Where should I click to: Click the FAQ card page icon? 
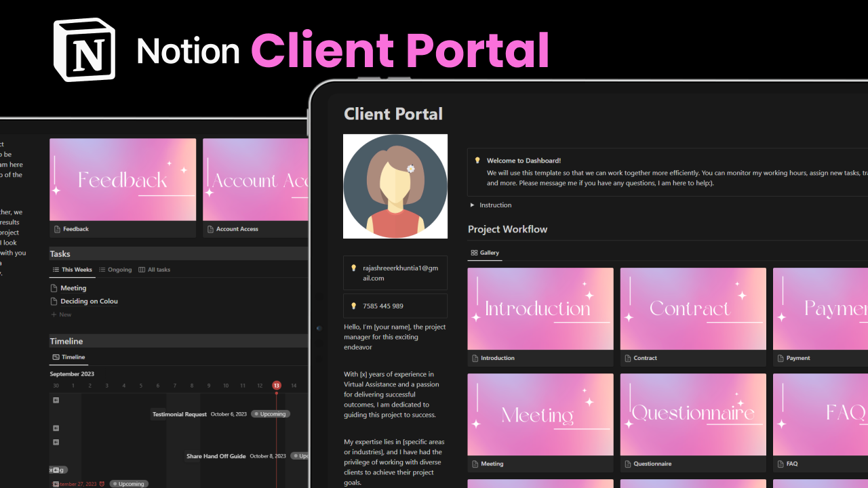pos(778,464)
